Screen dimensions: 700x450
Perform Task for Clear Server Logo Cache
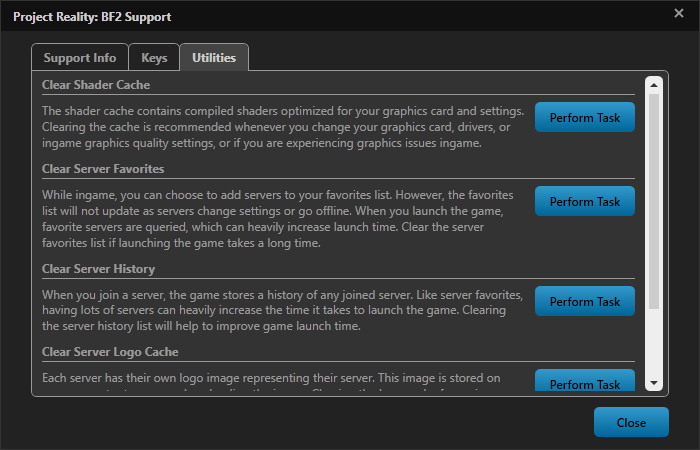point(585,380)
